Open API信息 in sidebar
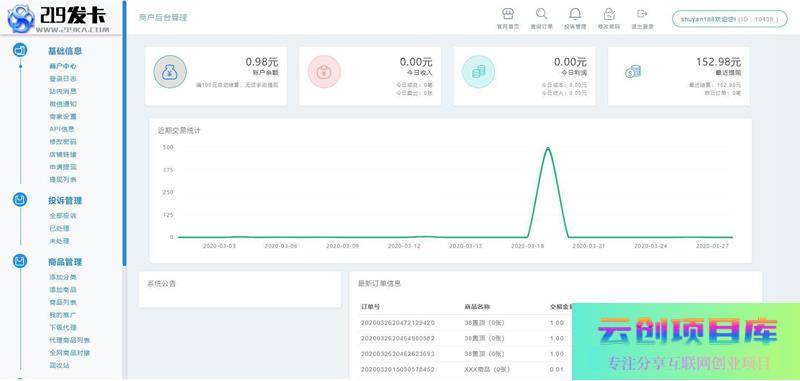Screen dimensions: 800x381 [62, 129]
